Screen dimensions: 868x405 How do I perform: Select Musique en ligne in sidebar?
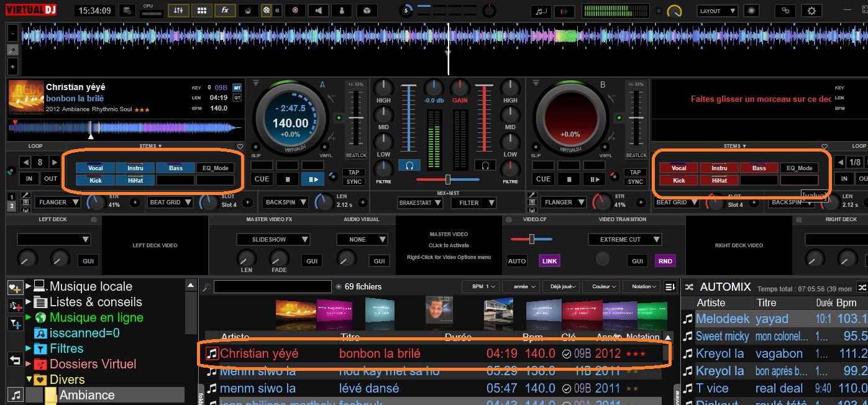(x=96, y=317)
